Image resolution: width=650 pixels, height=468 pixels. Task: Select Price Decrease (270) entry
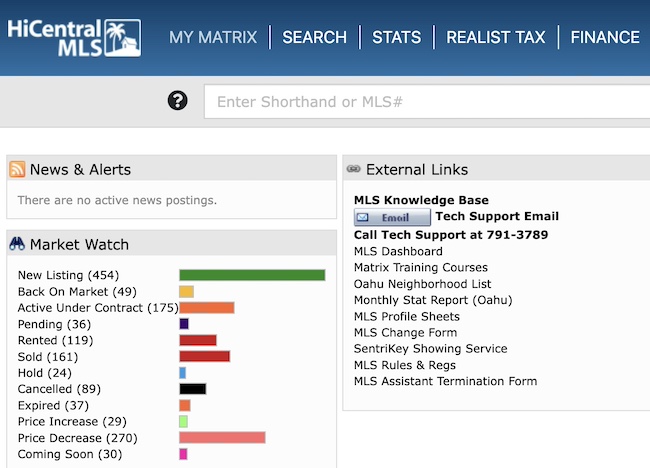pos(78,438)
